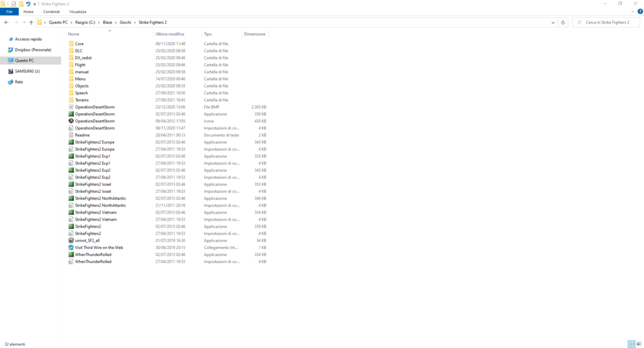
Task: Open the Core folder icon
Action: pos(71,44)
